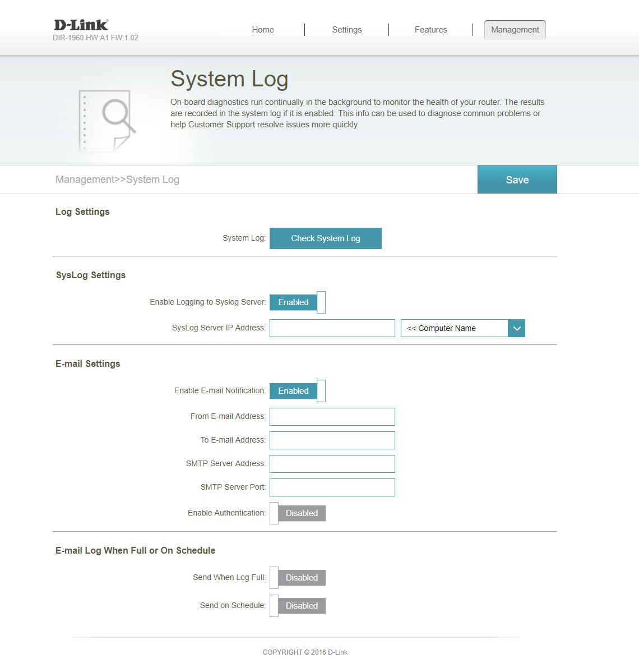Click the System Log magnifier page icon
The height and width of the screenshot is (672, 639).
(107, 121)
